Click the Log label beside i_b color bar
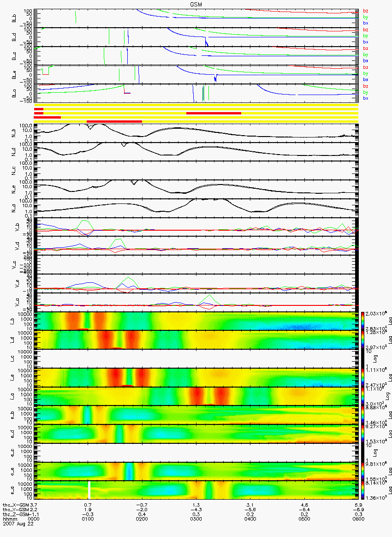Viewport: 392px width, 537px height. point(389,321)
